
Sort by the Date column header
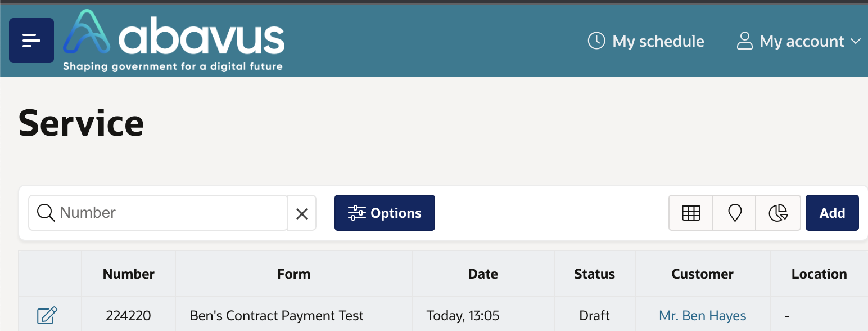tap(483, 274)
